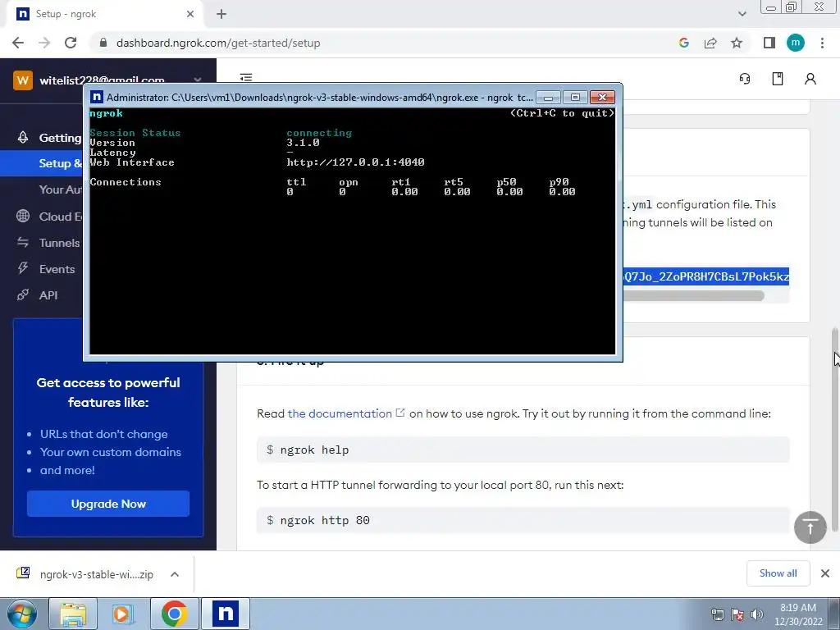Open the support headset icon
This screenshot has height=630, width=840.
[745, 79]
